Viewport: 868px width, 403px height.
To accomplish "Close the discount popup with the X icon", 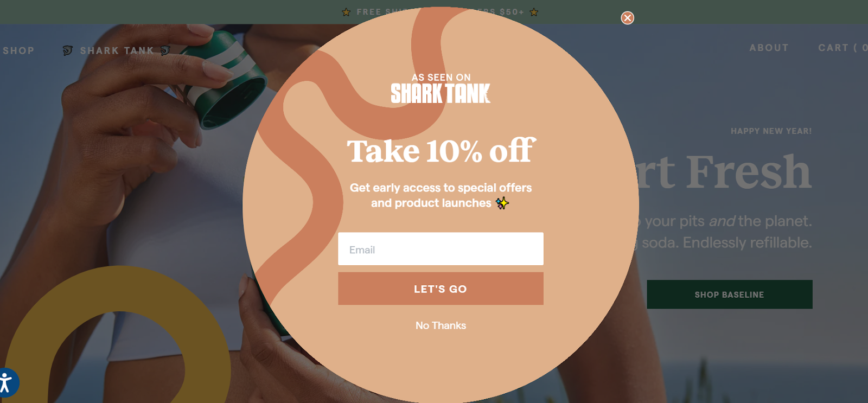I will (x=627, y=18).
